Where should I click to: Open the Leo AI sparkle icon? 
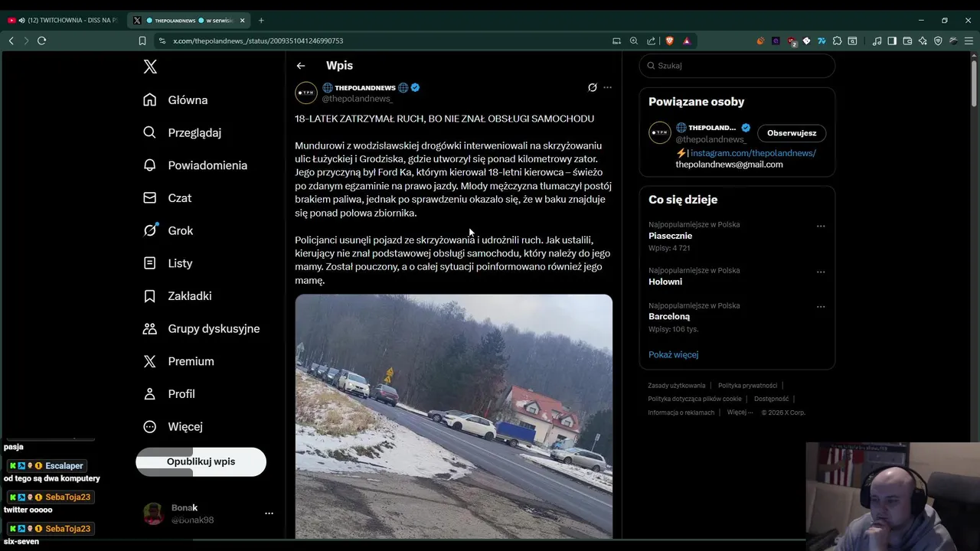click(923, 41)
